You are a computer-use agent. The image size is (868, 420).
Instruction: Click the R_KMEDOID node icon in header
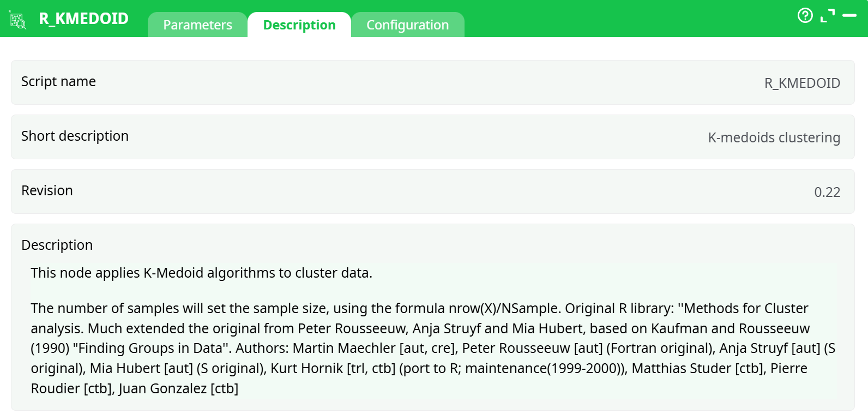point(18,20)
